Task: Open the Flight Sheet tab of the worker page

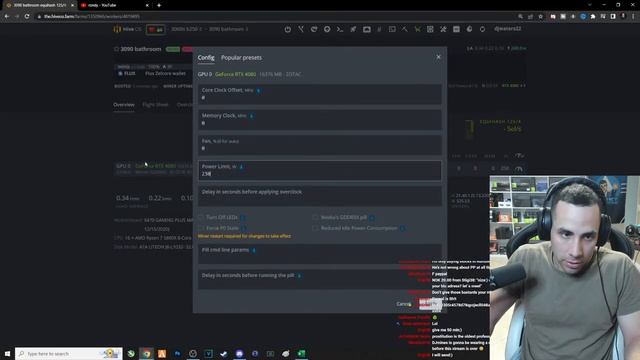Action: pos(155,105)
